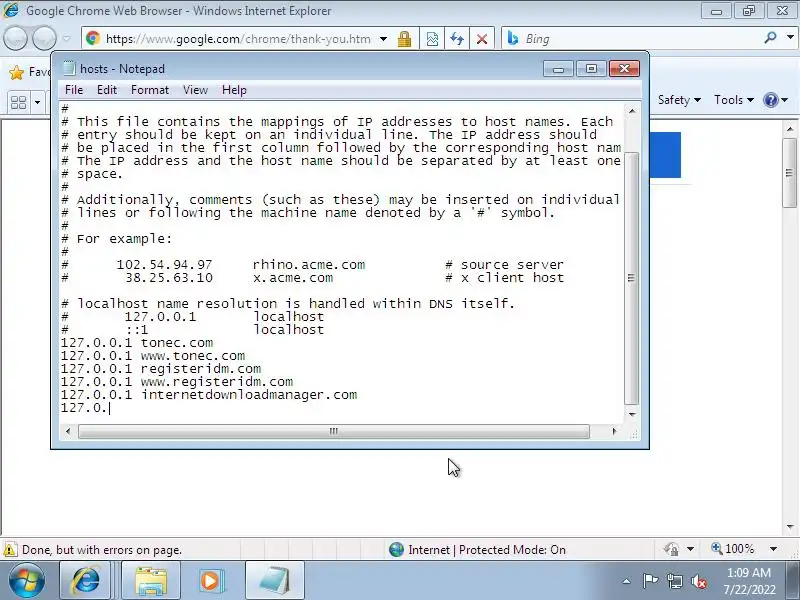Click the Internet Explorer Forward button
Image resolution: width=800 pixels, height=600 pixels.
[x=44, y=38]
